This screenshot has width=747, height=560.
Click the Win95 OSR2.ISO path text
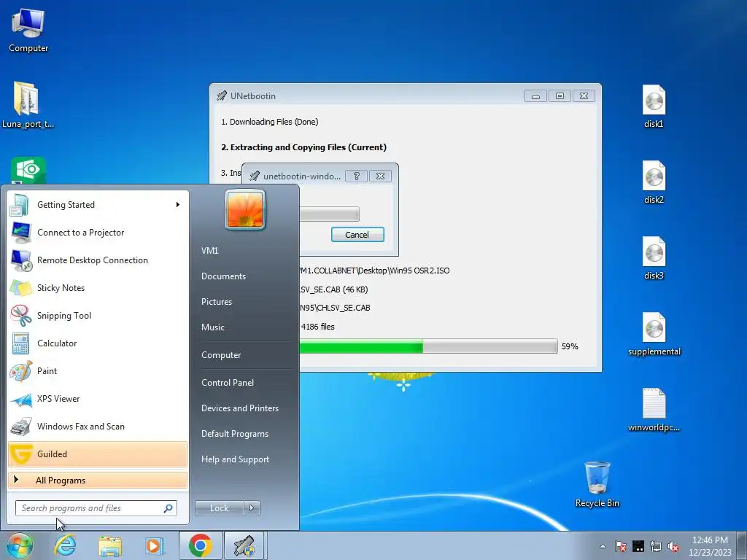pos(374,271)
